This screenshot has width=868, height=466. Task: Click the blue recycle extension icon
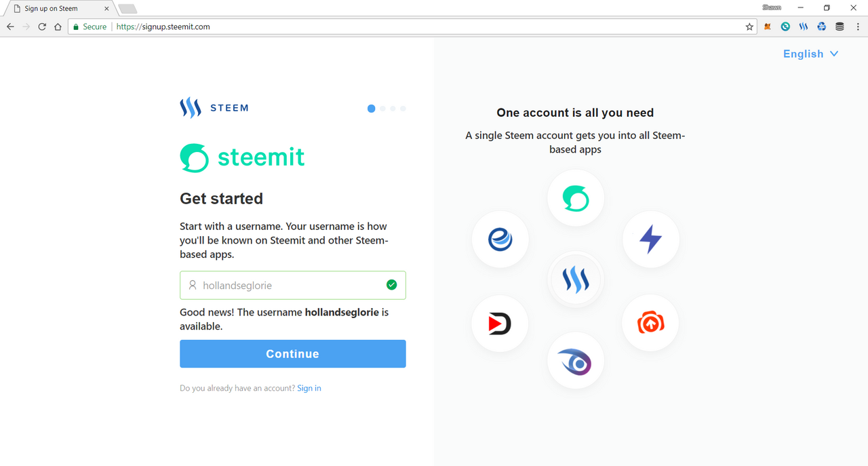[821, 27]
